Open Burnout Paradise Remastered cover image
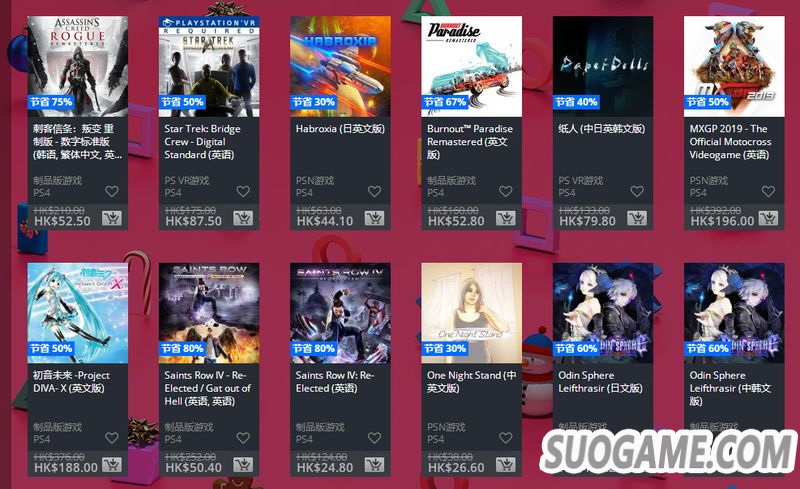 click(471, 66)
